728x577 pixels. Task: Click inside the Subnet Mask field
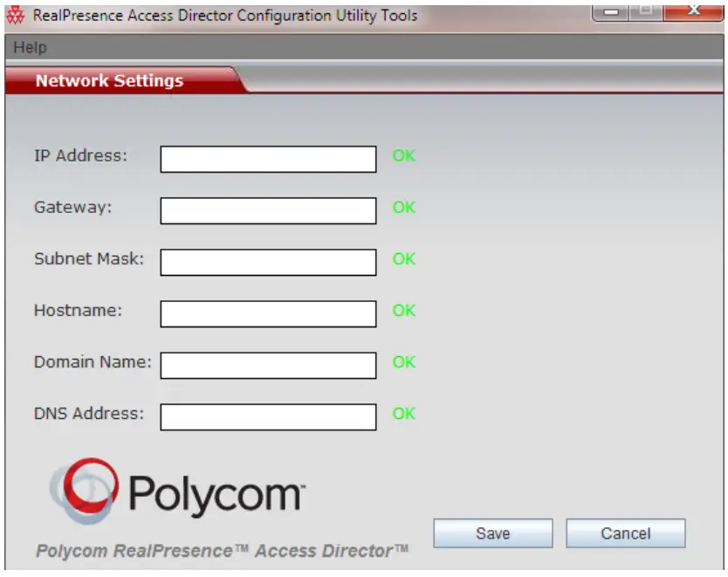coord(266,259)
